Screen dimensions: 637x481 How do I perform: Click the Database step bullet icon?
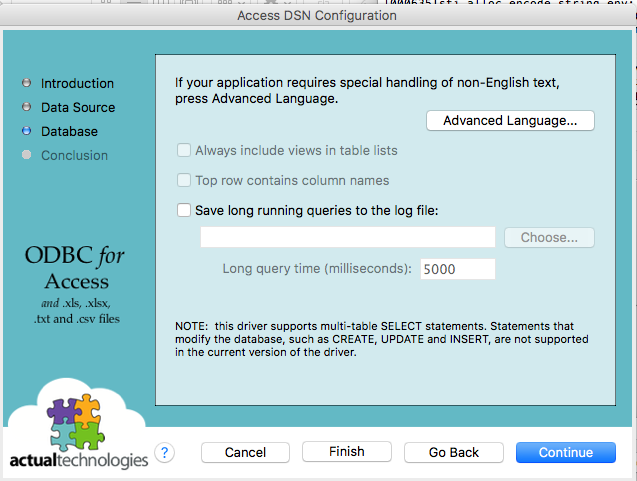[27, 131]
